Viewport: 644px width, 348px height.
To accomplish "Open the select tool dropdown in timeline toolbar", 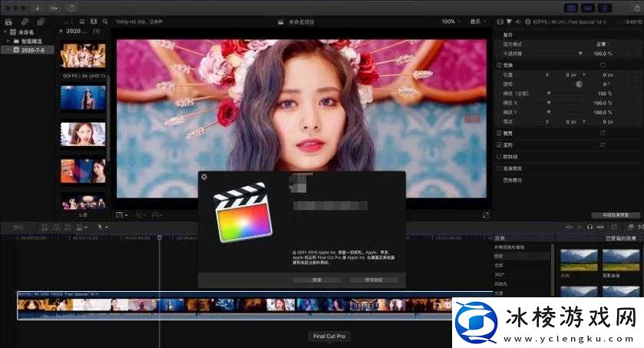I will (x=103, y=227).
